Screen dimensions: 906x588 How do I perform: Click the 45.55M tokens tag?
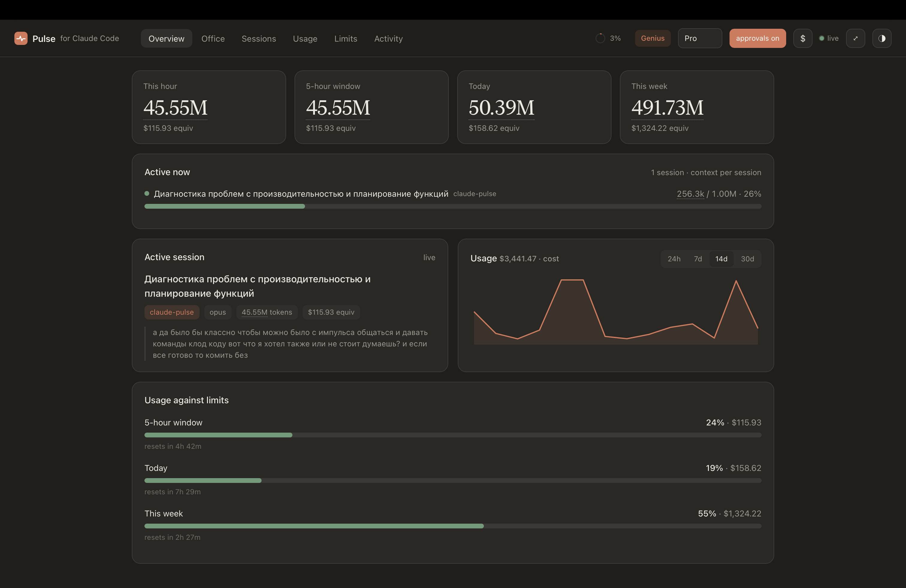266,312
